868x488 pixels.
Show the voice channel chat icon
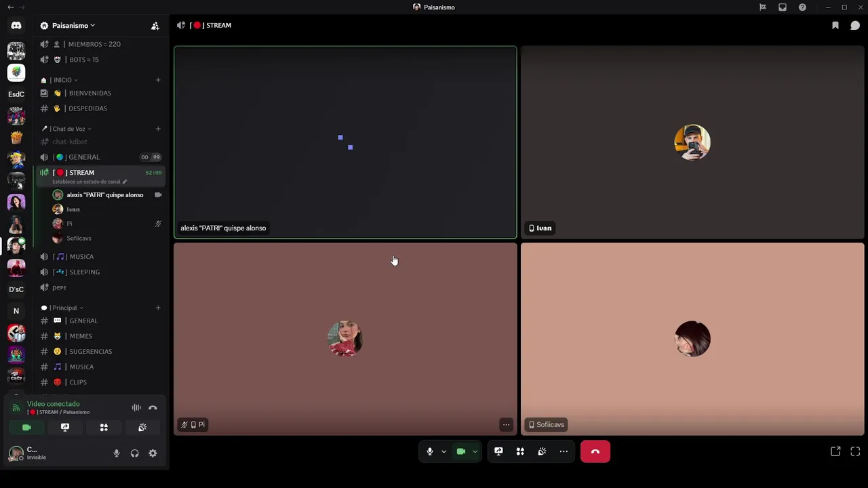click(x=855, y=26)
